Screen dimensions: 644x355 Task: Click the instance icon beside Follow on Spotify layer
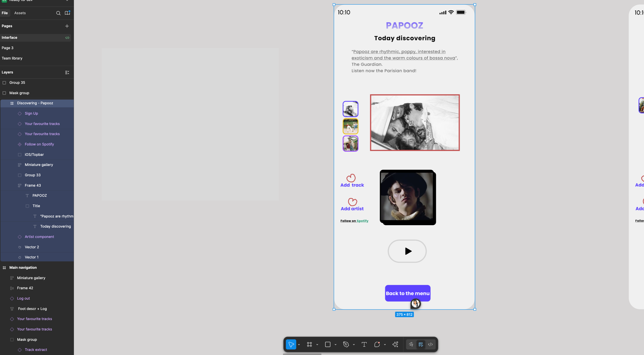pos(20,144)
